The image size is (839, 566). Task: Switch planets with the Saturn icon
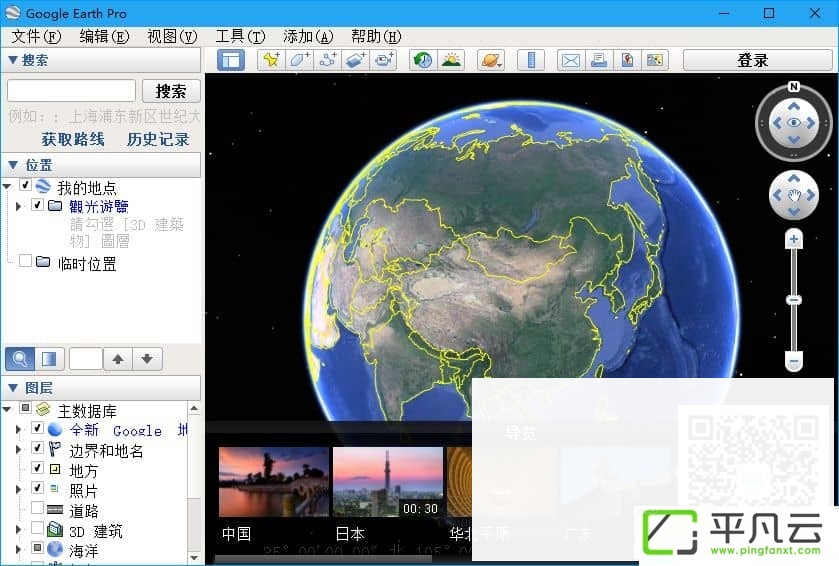click(491, 60)
